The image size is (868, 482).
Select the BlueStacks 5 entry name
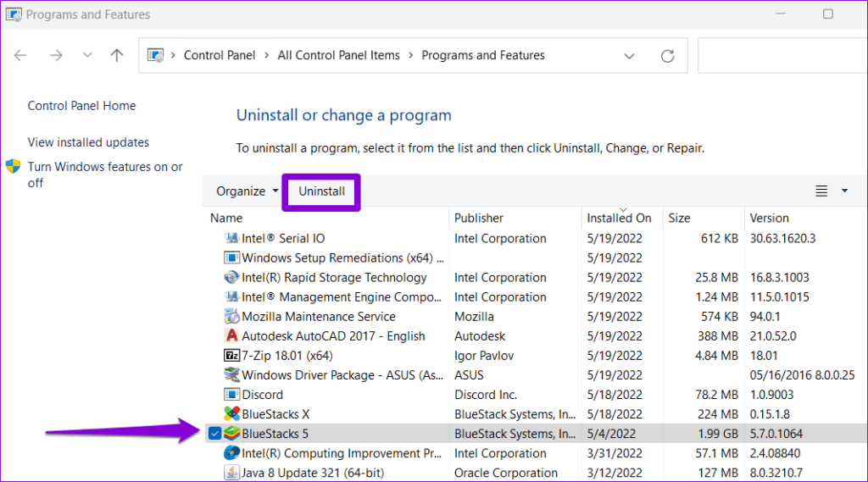click(x=275, y=434)
